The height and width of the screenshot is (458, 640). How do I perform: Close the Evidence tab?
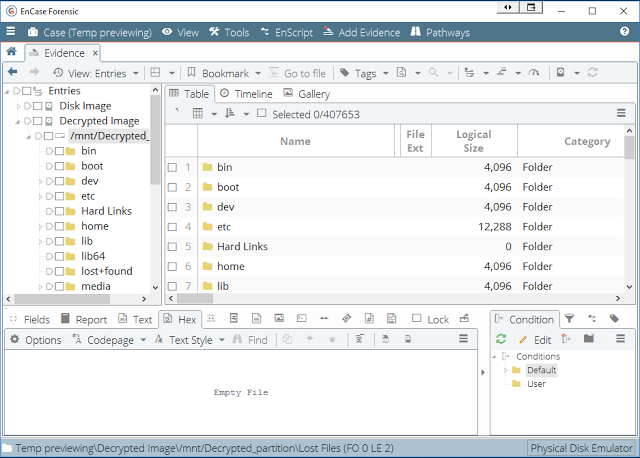point(95,53)
